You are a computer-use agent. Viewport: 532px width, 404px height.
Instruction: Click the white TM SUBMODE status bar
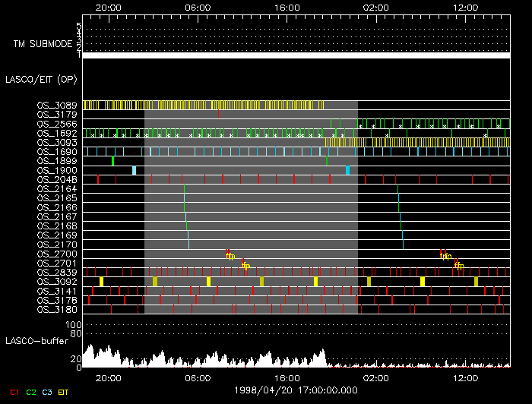296,55
